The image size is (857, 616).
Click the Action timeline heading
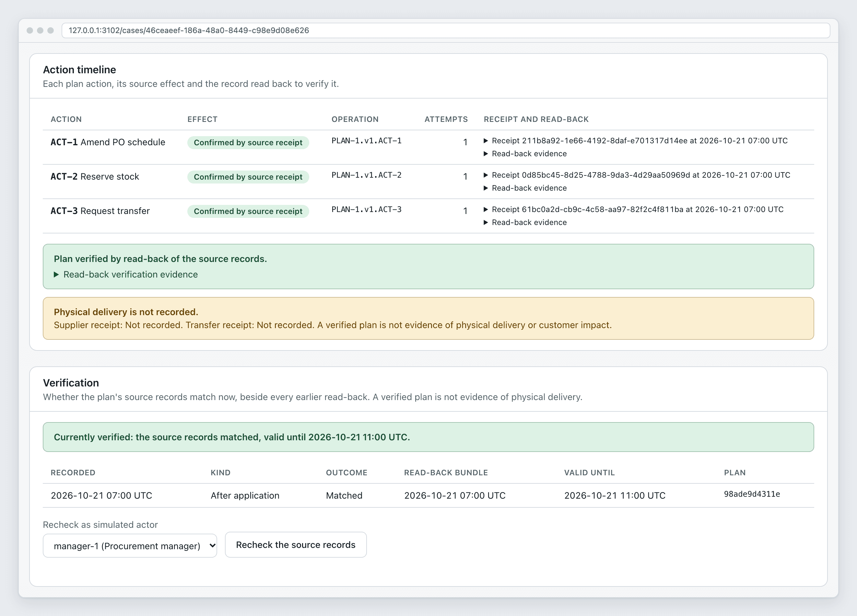click(79, 69)
